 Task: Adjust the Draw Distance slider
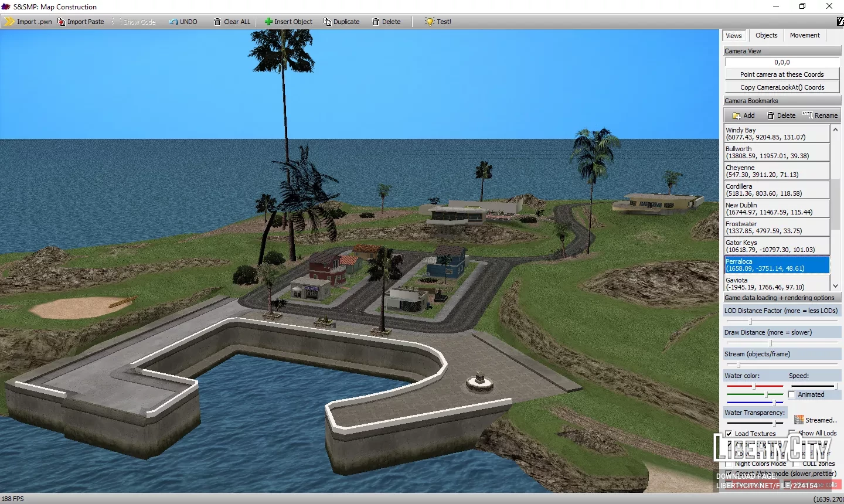[770, 343]
